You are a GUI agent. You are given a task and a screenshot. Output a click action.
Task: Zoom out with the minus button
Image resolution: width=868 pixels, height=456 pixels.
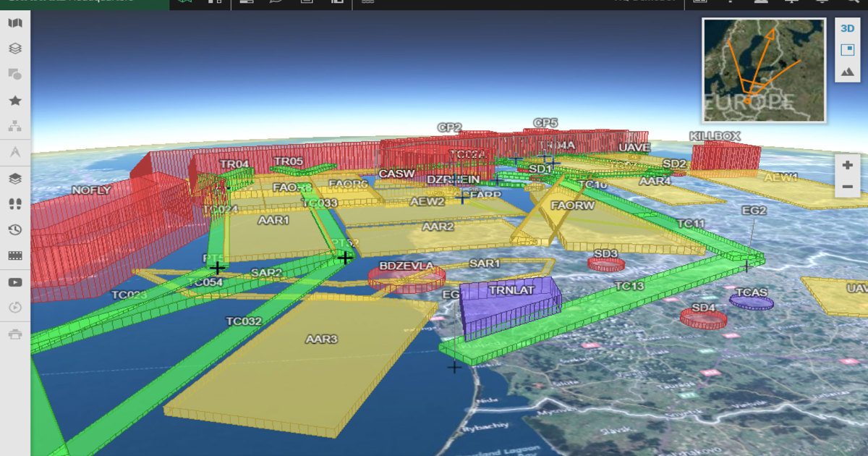847,187
